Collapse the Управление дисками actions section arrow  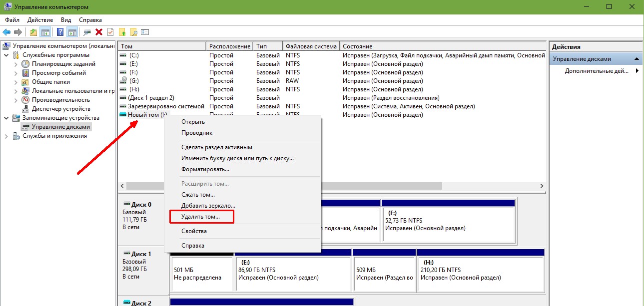pyautogui.click(x=637, y=59)
